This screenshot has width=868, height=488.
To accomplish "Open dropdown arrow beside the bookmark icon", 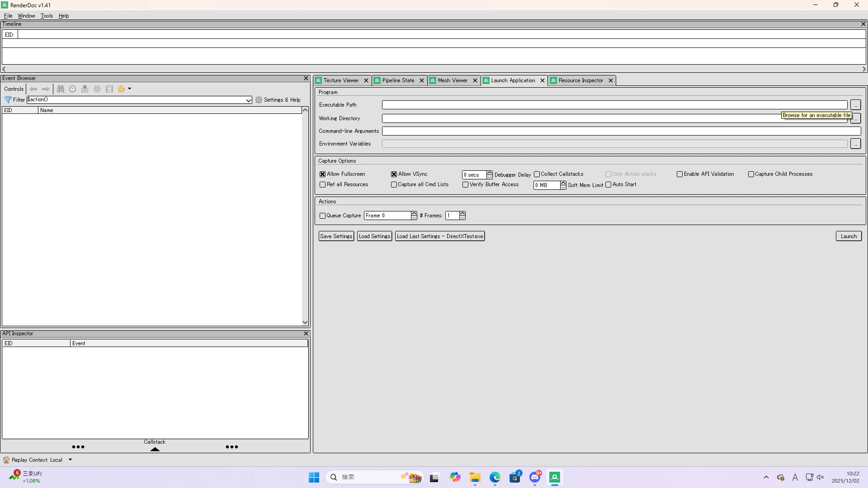I will point(129,89).
